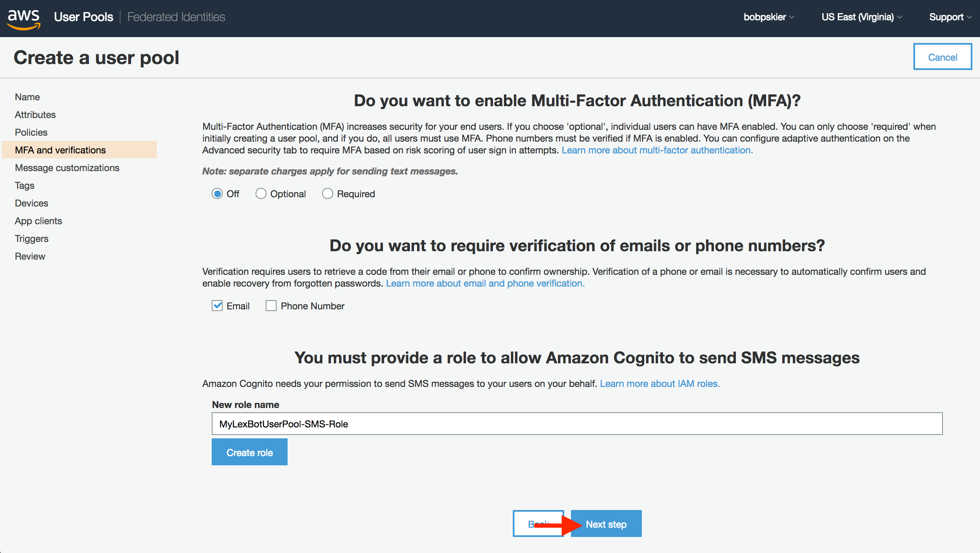Expand the Support menu
Viewport: 980px width, 553px height.
click(950, 17)
